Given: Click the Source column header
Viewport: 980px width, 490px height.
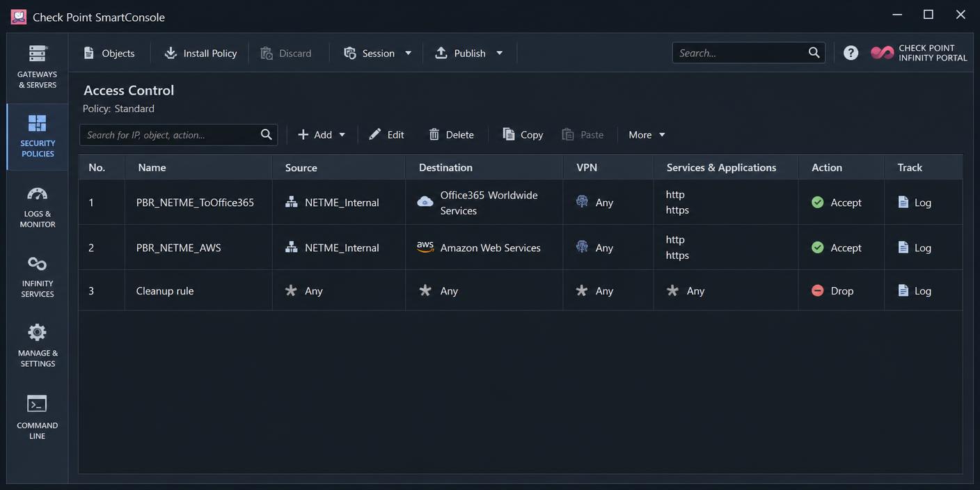Looking at the screenshot, I should click(339, 167).
